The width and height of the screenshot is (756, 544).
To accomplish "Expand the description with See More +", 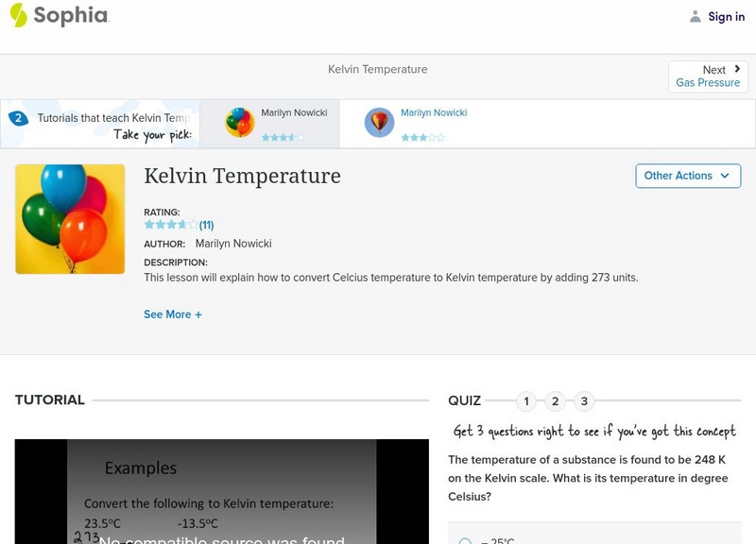I will tap(173, 314).
